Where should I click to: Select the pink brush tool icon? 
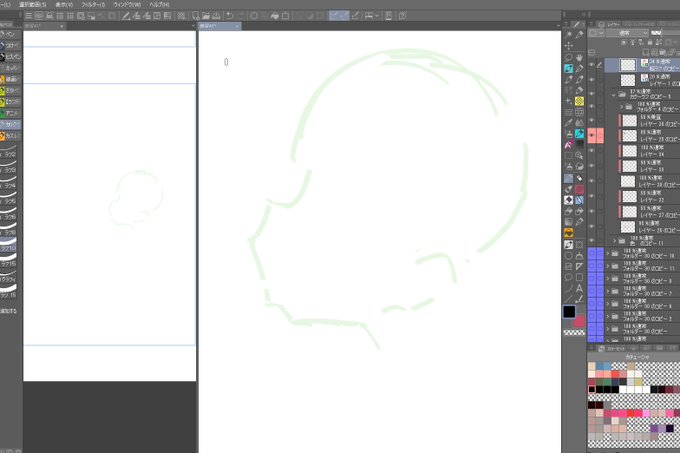coord(569,144)
